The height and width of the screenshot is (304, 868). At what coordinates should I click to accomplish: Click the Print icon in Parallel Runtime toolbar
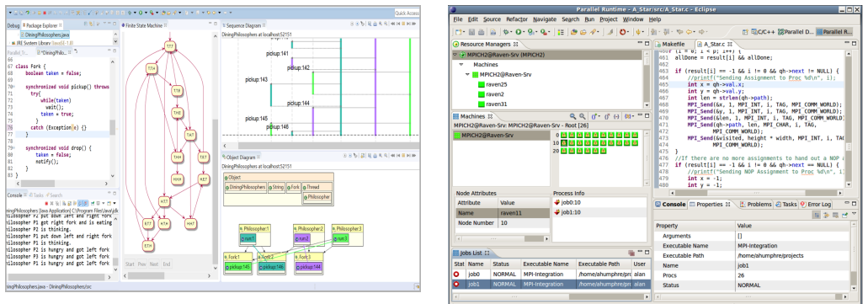481,32
